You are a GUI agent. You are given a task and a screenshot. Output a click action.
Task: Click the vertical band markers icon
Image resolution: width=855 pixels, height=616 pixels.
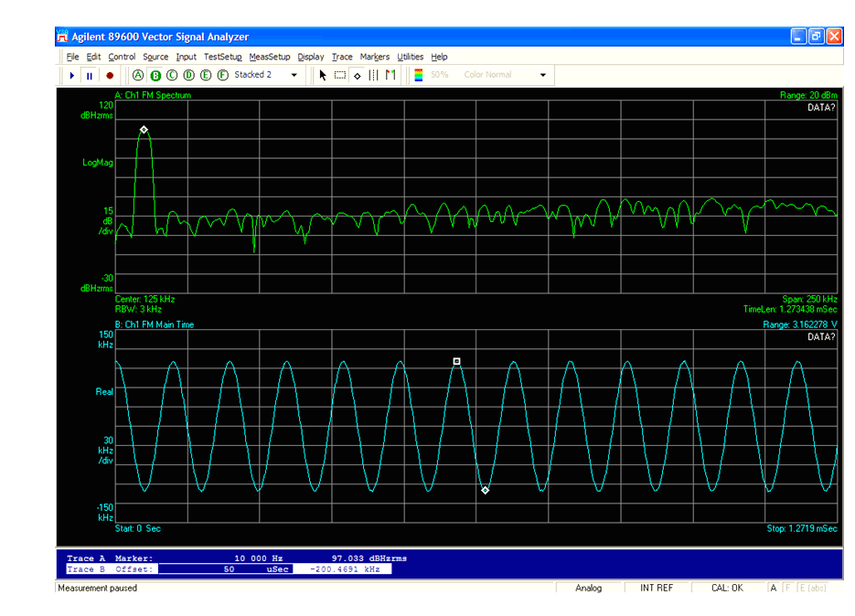[373, 75]
